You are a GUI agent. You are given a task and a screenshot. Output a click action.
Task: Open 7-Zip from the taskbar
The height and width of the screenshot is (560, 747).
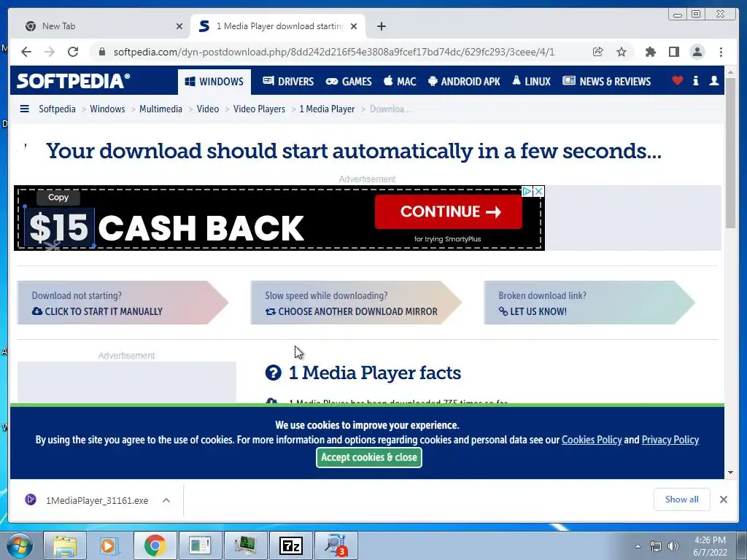pyautogui.click(x=290, y=545)
